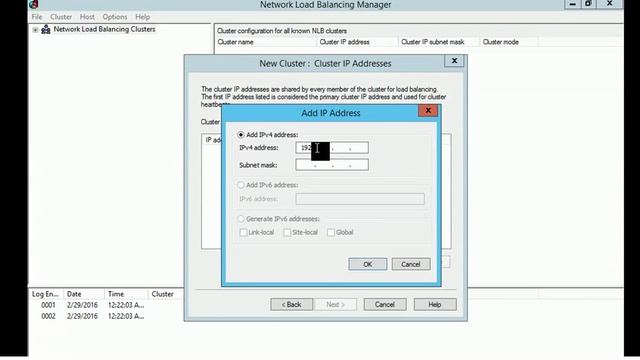
Task: Select log entry 0002
Action: point(48,316)
